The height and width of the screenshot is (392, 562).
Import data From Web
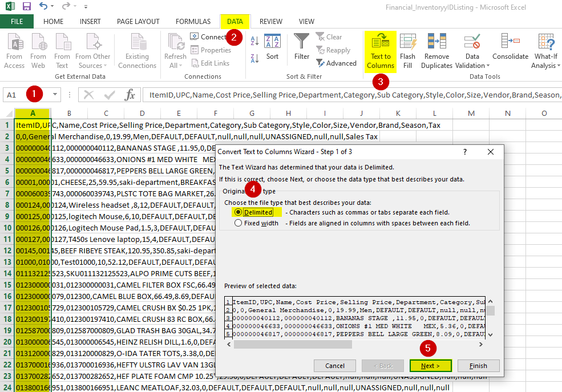coord(38,50)
